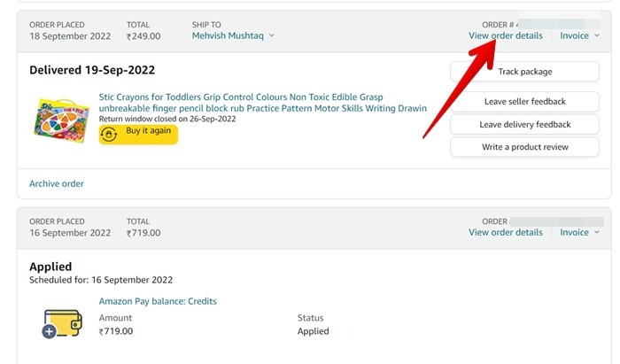
Task: Select Amount value '₹719.00' under Amount
Action: coord(116,331)
